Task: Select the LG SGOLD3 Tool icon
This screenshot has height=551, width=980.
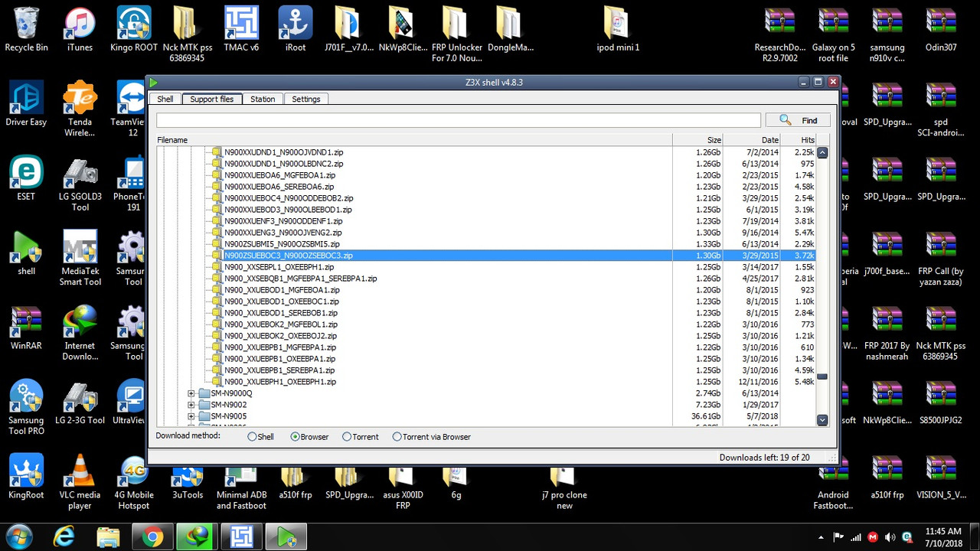Action: pos(80,184)
